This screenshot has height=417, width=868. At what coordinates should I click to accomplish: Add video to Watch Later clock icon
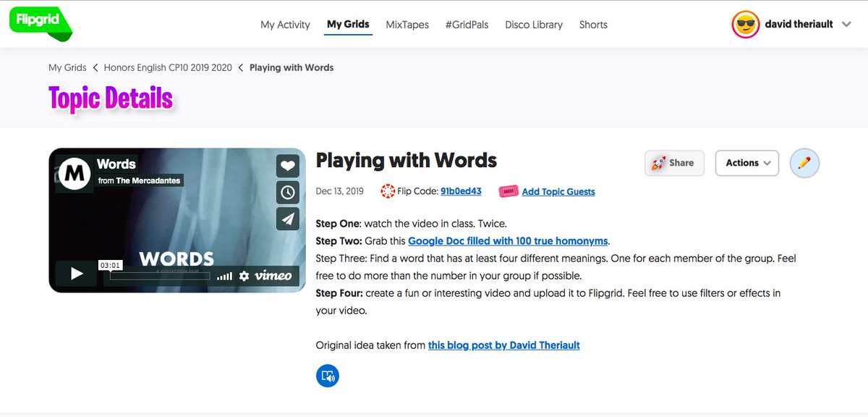(x=288, y=192)
